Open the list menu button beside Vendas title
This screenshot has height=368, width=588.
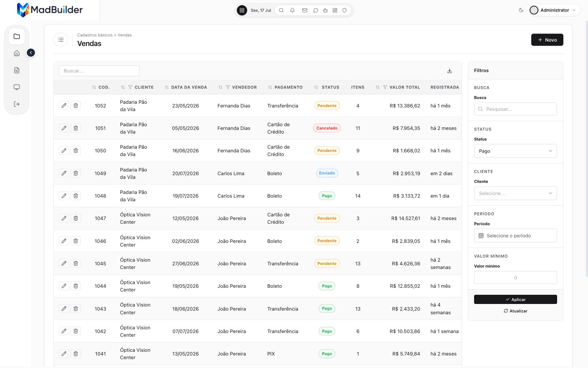tap(61, 40)
